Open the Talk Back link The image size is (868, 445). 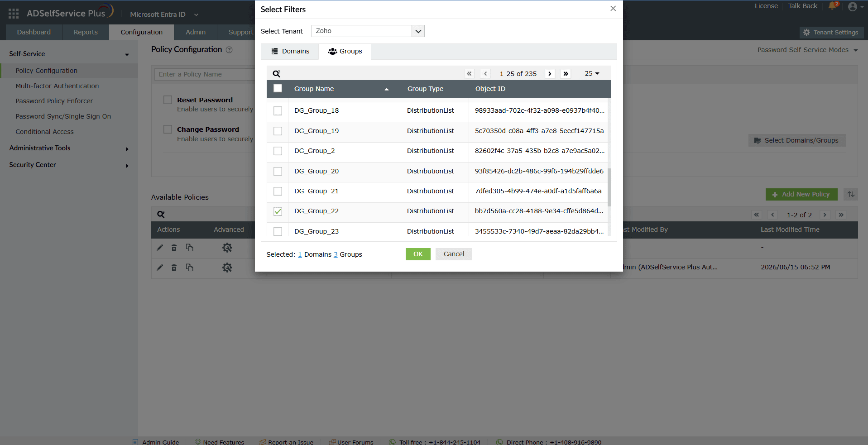tap(802, 6)
